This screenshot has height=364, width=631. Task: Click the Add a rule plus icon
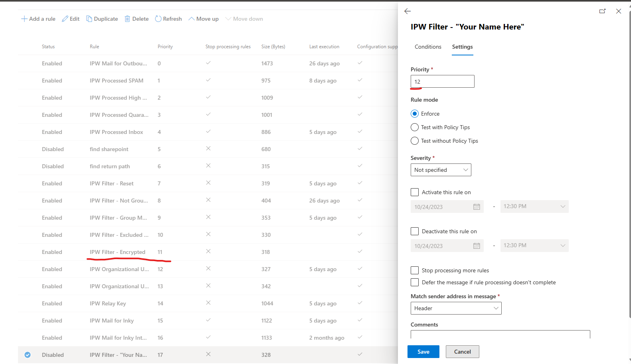24,19
